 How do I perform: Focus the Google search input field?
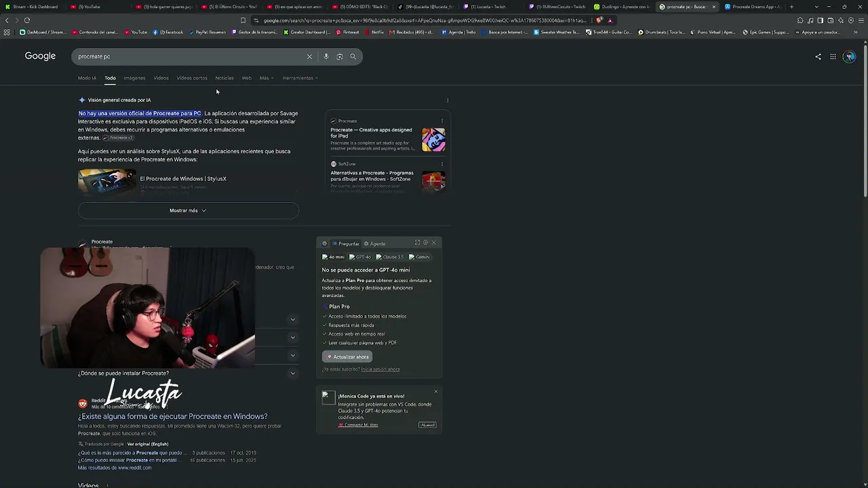pyautogui.click(x=190, y=56)
